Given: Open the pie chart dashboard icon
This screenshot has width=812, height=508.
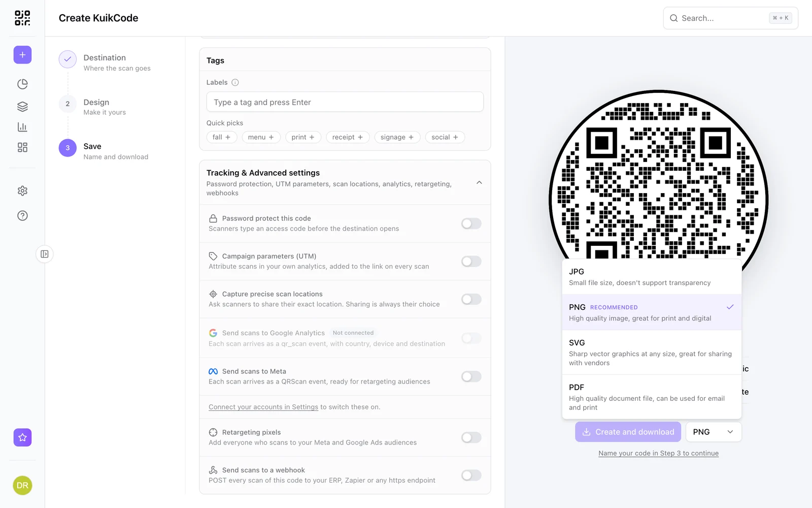Looking at the screenshot, I should (x=22, y=84).
